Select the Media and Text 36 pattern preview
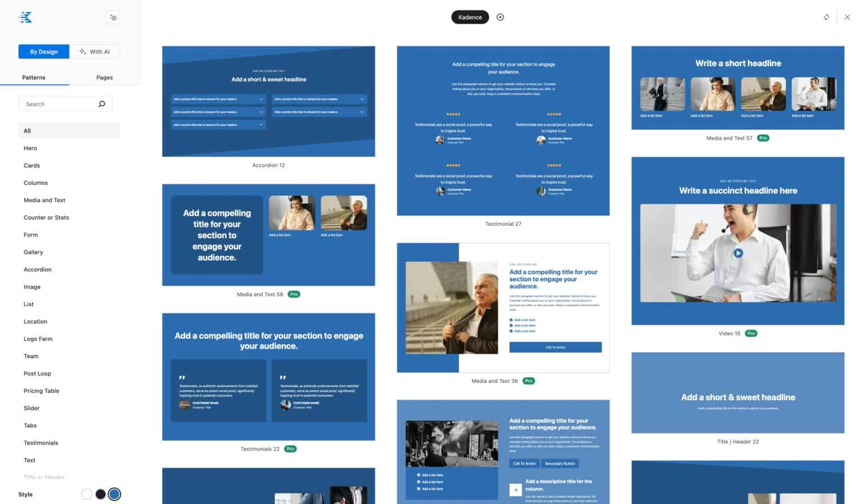Screen dimensions: 865x504 tap(503, 307)
